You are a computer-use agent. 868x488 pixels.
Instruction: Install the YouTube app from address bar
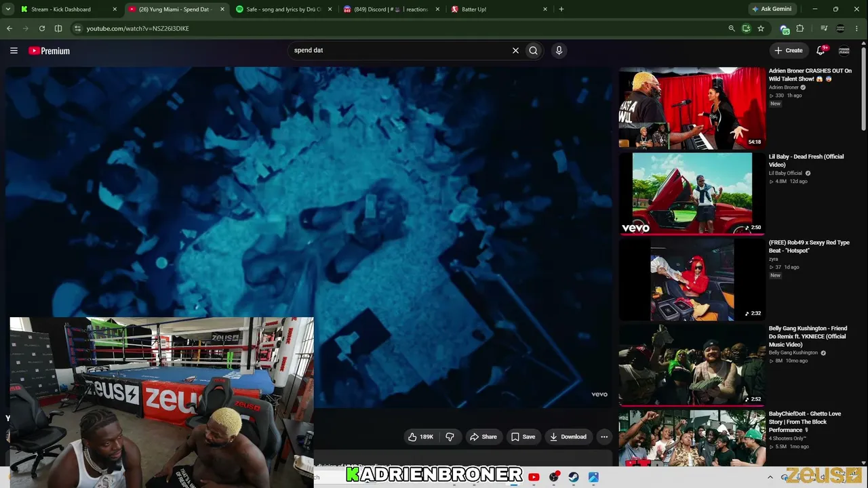746,28
